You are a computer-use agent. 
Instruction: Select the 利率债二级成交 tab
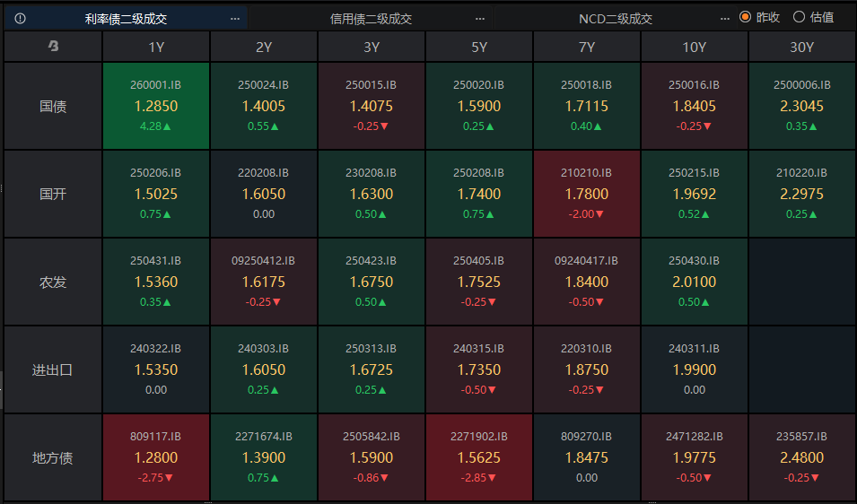tap(126, 18)
